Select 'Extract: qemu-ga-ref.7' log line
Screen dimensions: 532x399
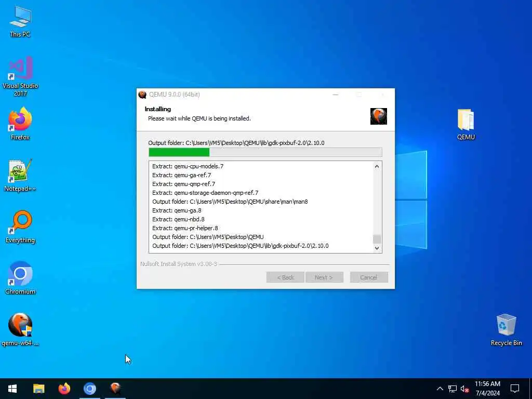[x=181, y=175]
